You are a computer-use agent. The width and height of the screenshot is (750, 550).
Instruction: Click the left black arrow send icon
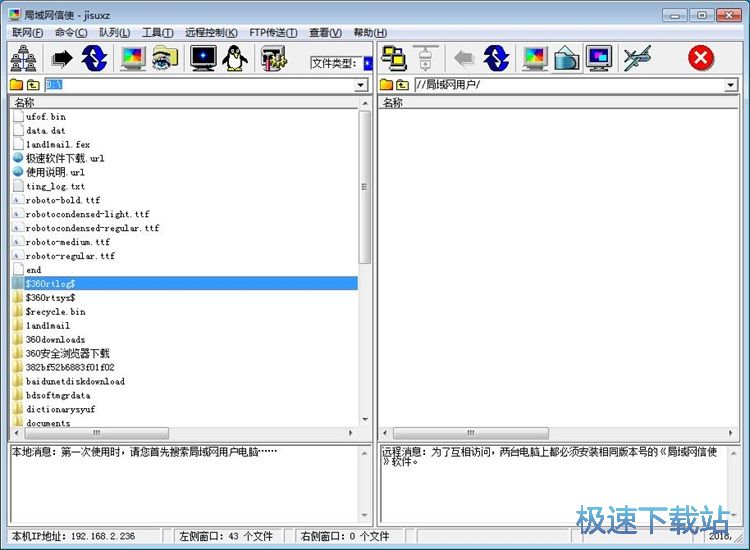coord(62,58)
